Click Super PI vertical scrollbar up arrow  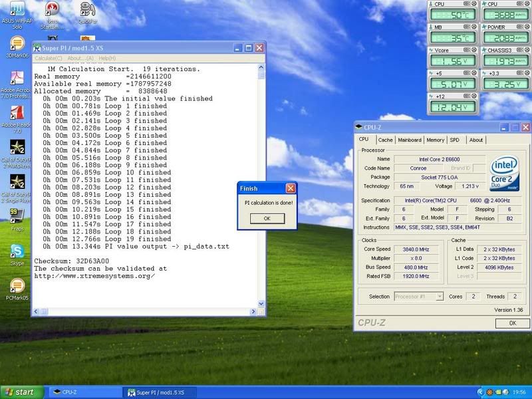261,67
